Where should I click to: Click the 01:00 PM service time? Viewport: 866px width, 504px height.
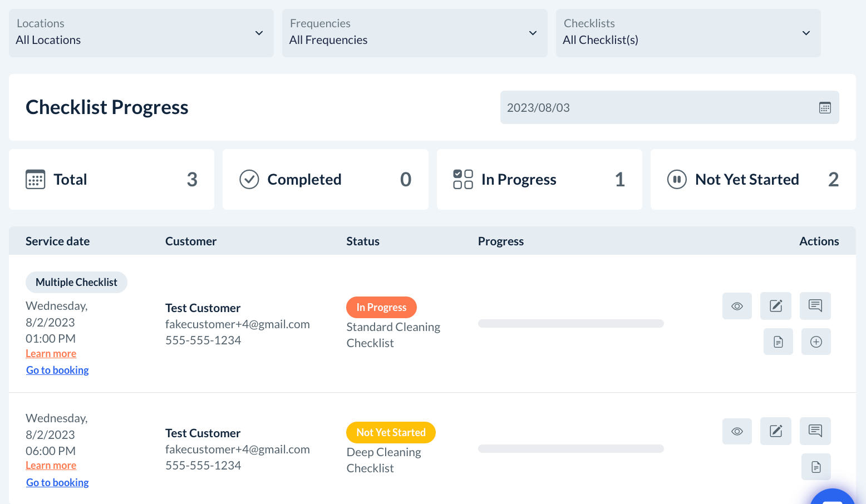pos(51,338)
